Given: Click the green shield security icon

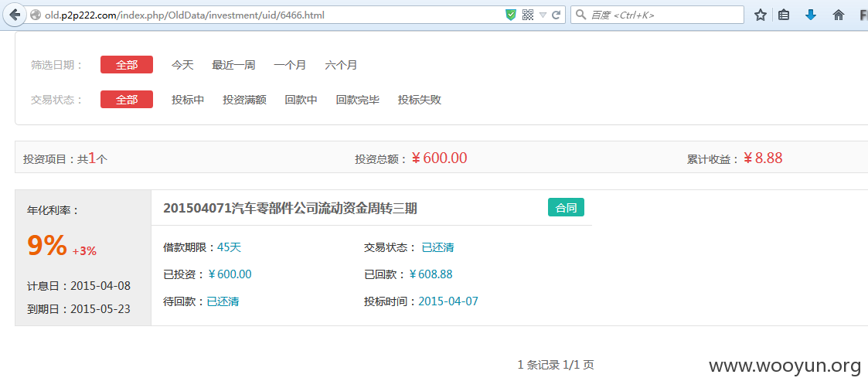Looking at the screenshot, I should click(x=511, y=15).
